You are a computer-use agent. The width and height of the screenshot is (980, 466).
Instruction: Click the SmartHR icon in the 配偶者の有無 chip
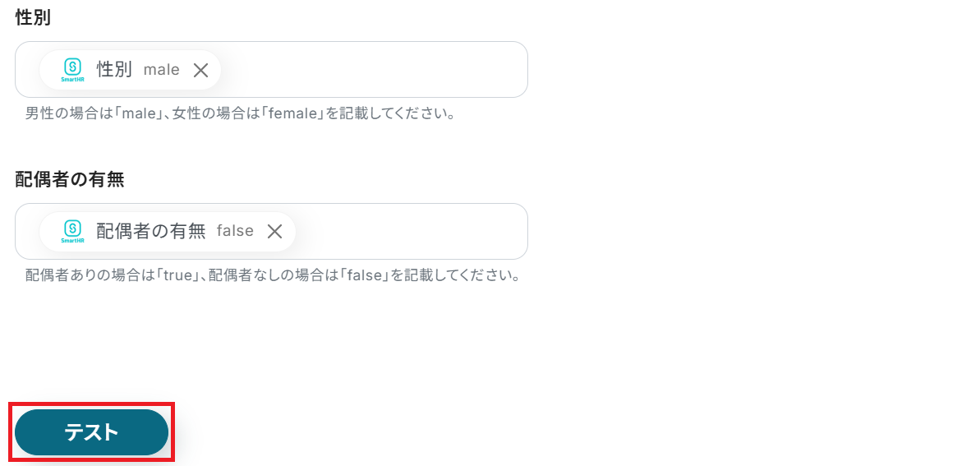click(x=72, y=231)
